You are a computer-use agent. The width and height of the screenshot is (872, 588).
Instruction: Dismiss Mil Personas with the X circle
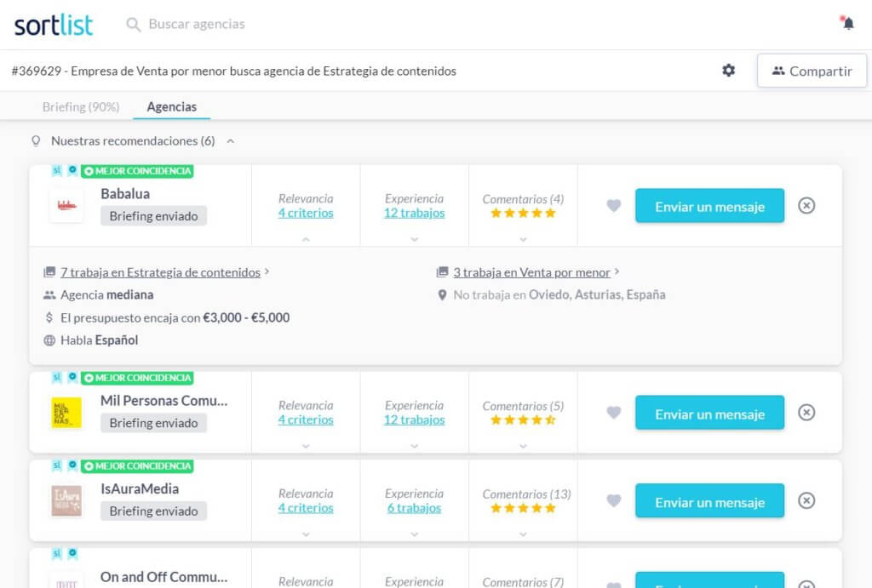tap(806, 413)
